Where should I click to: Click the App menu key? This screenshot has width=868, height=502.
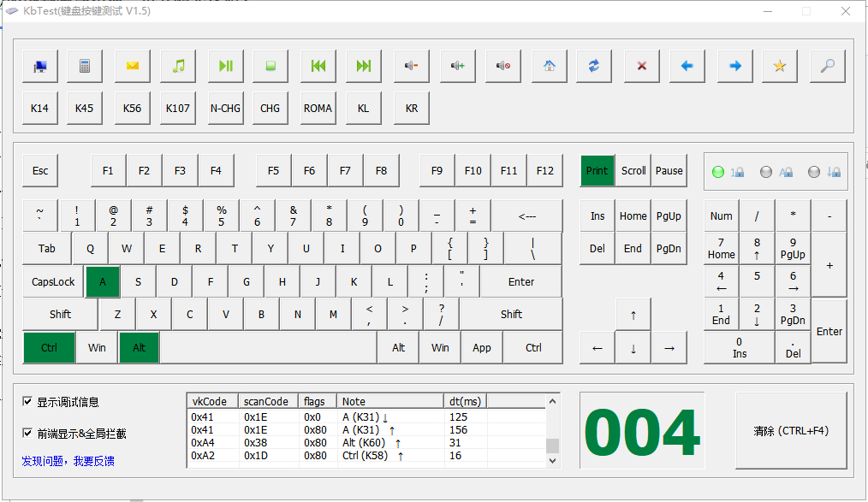(482, 348)
